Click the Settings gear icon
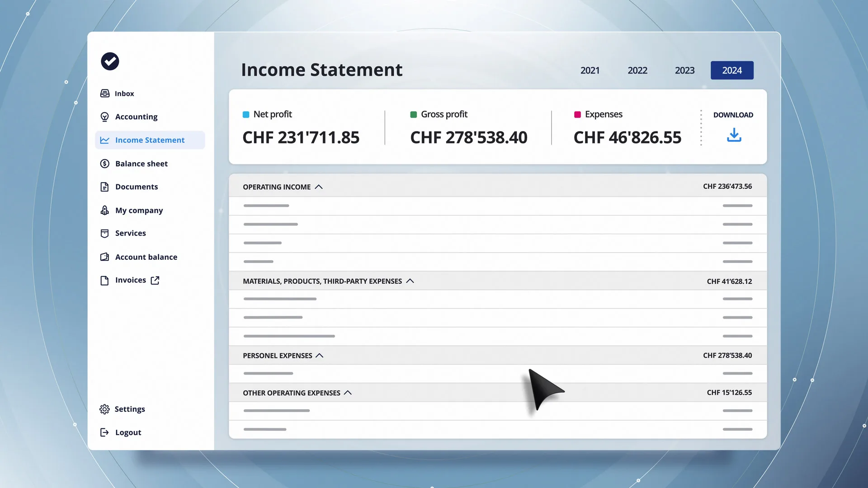The width and height of the screenshot is (868, 488). click(104, 409)
